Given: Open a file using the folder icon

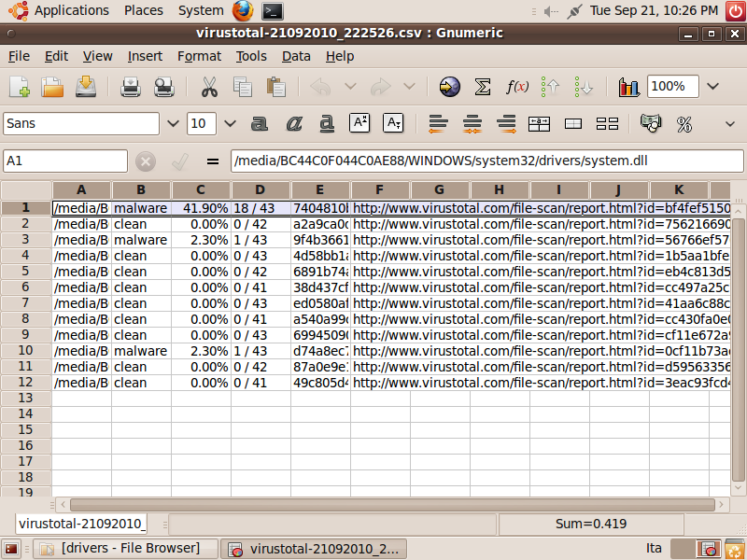Looking at the screenshot, I should [x=52, y=87].
